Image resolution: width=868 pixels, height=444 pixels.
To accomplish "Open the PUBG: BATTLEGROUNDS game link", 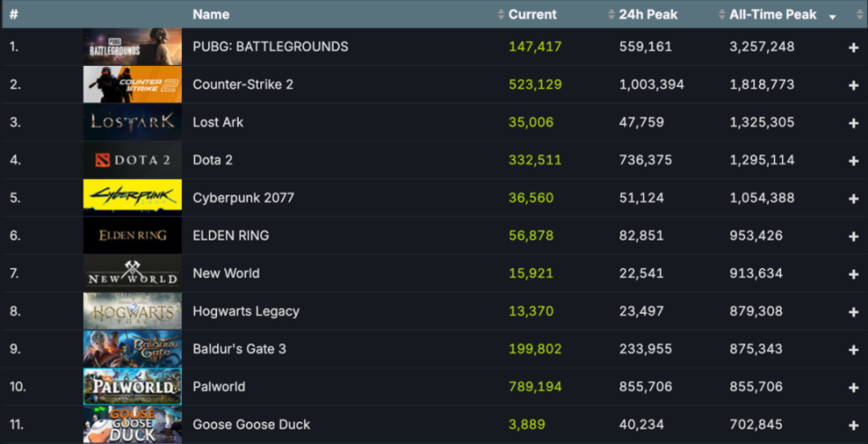I will (x=270, y=46).
